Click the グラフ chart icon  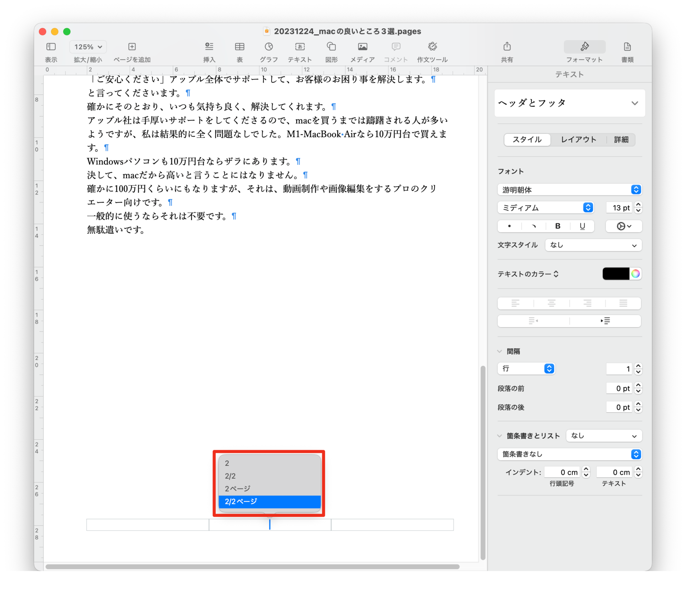(269, 47)
